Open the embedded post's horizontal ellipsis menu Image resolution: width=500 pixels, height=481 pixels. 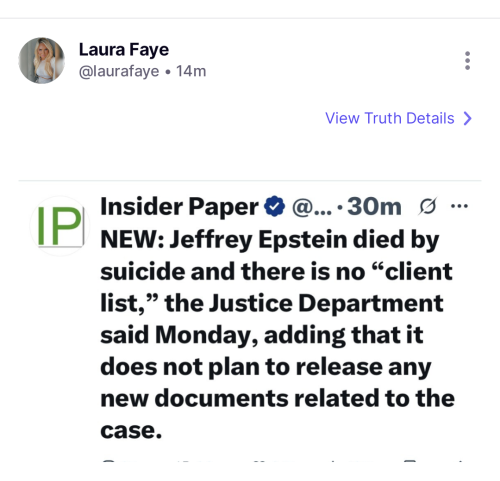click(x=459, y=206)
